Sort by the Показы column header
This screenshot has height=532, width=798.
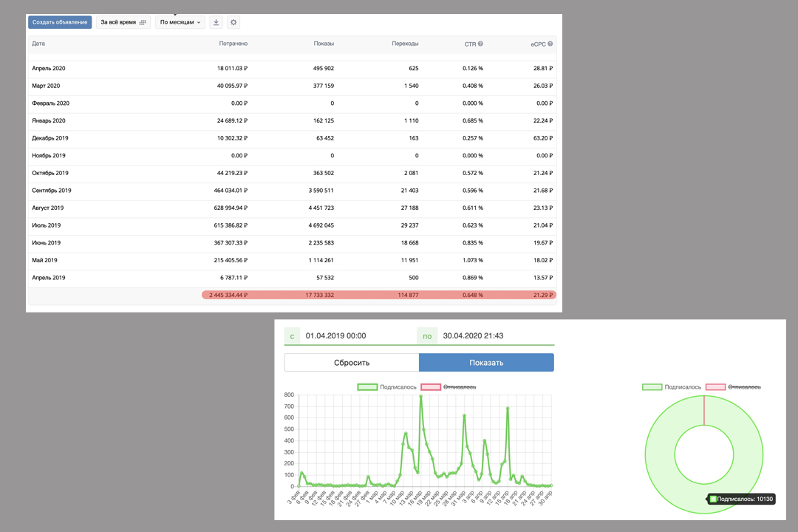[324, 44]
